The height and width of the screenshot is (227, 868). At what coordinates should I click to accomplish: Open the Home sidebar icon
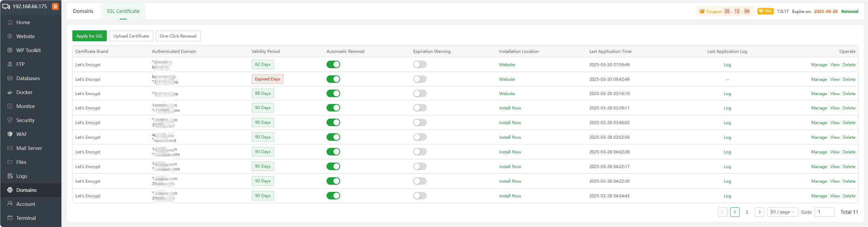(x=10, y=22)
